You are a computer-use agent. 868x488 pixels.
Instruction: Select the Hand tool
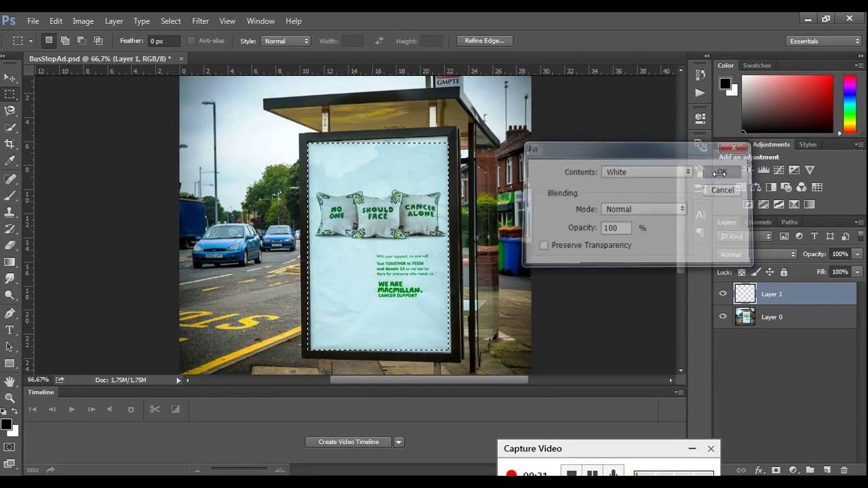point(9,382)
